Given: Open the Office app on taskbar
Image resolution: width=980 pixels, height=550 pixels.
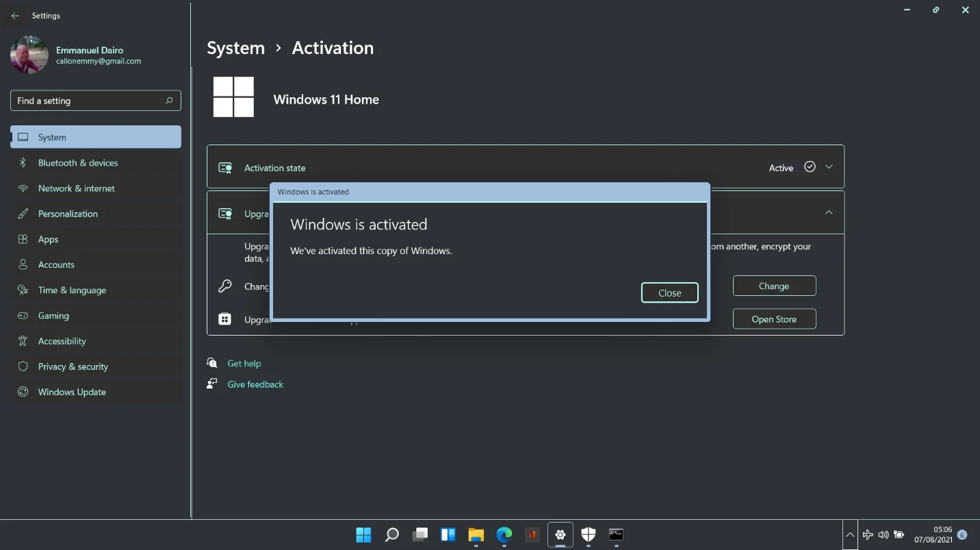Looking at the screenshot, I should [x=532, y=534].
